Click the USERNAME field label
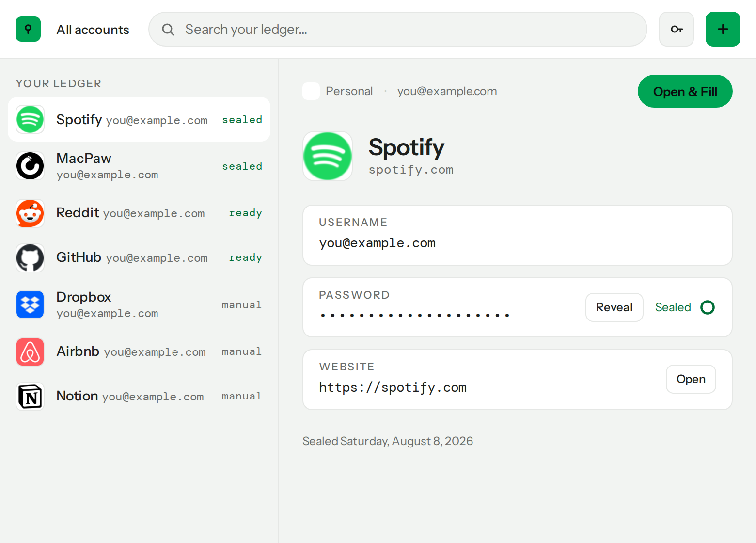 click(x=353, y=222)
